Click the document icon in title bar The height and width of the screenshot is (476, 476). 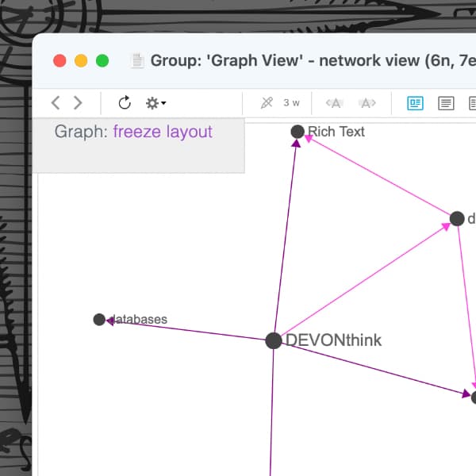(137, 60)
